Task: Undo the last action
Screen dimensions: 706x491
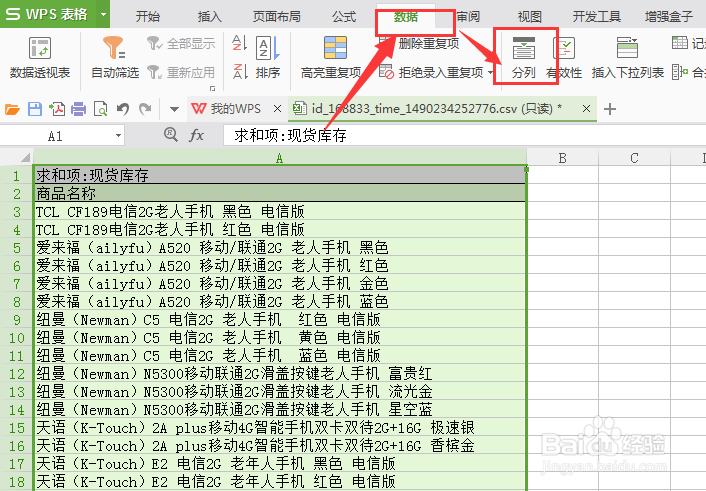Action: pos(122,109)
